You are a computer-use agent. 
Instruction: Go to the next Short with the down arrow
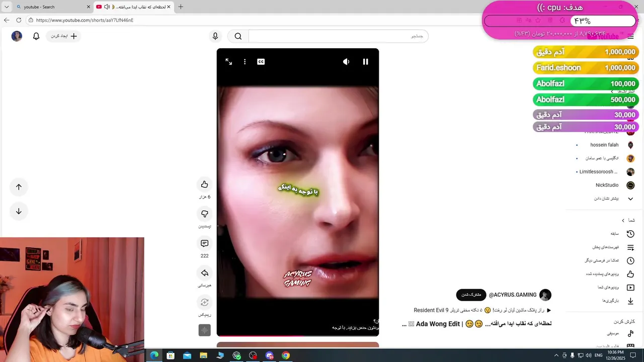coord(19,211)
